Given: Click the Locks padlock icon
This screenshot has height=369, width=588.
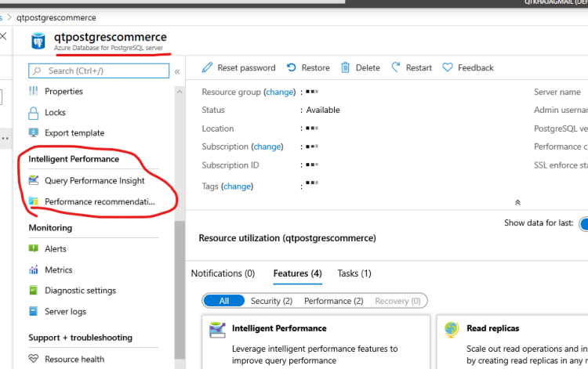Looking at the screenshot, I should (34, 113).
